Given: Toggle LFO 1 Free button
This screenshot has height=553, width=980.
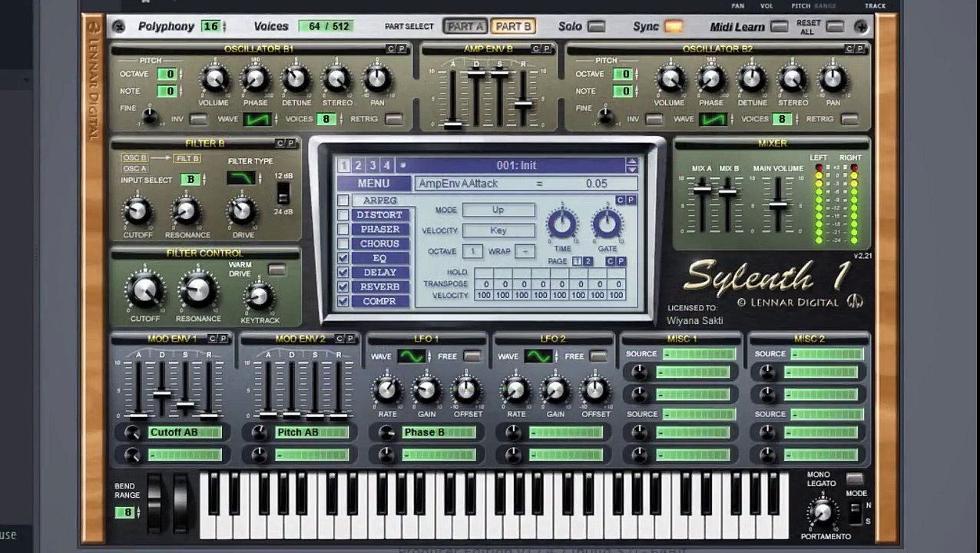Looking at the screenshot, I should [x=472, y=356].
